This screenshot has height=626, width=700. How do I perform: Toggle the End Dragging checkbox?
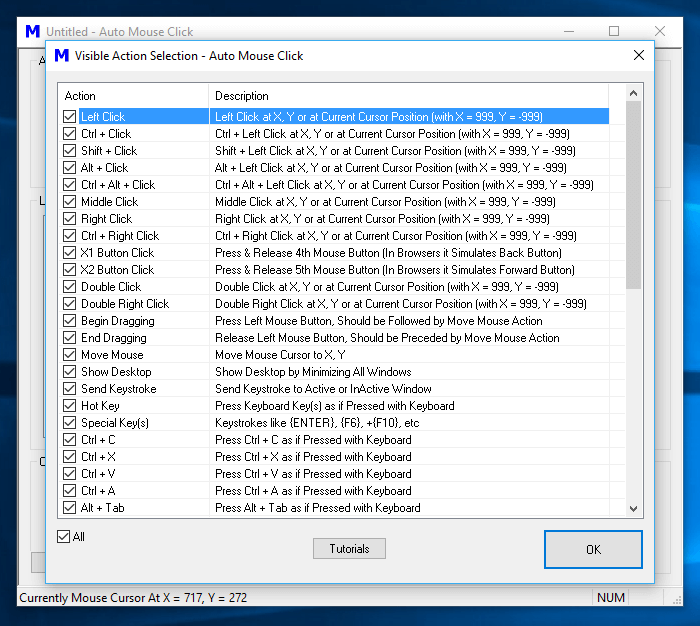(69, 338)
